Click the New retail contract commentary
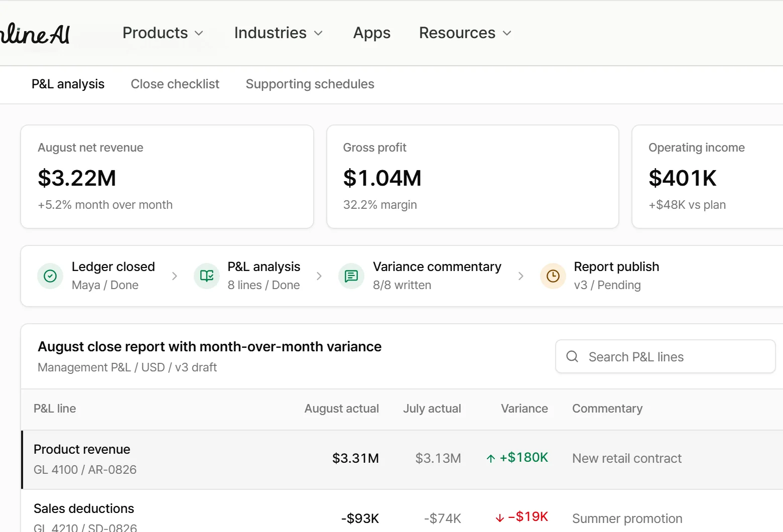 [627, 458]
